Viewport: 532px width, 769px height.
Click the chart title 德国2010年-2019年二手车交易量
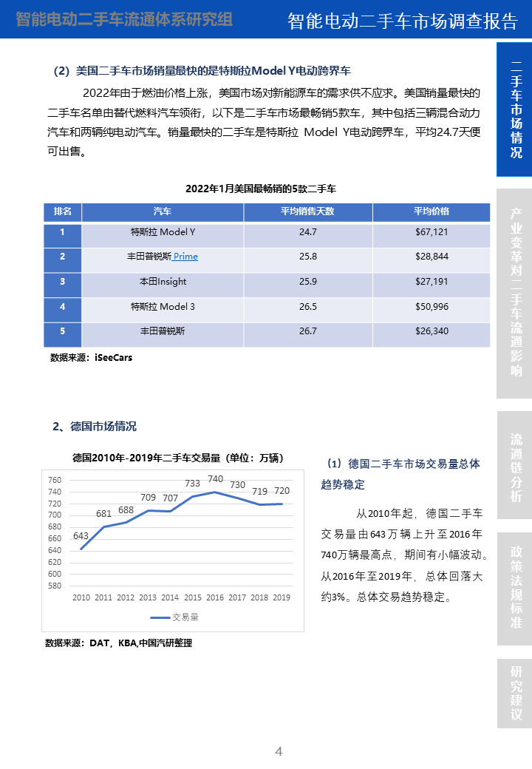(178, 458)
